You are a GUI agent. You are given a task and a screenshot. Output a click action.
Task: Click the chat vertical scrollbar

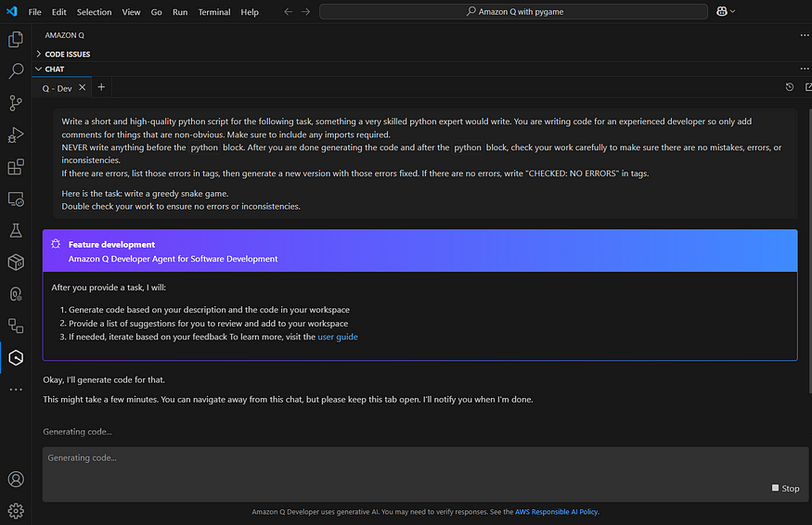pyautogui.click(x=809, y=251)
